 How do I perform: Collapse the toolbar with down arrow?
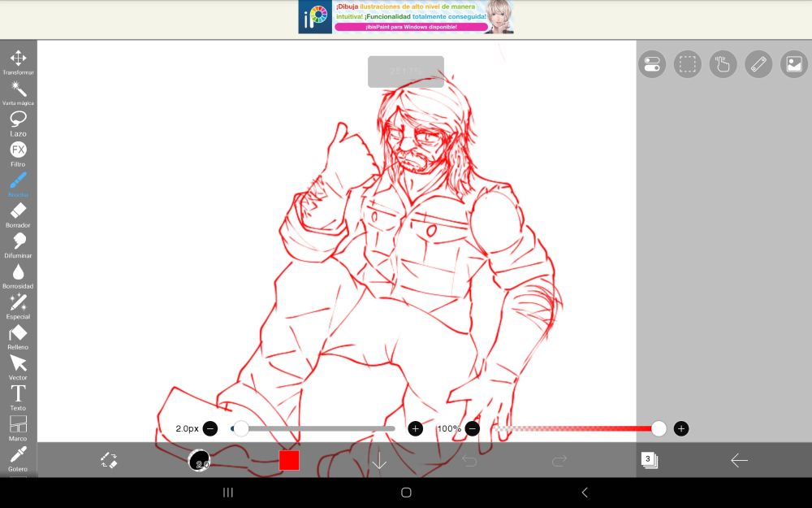tap(379, 461)
